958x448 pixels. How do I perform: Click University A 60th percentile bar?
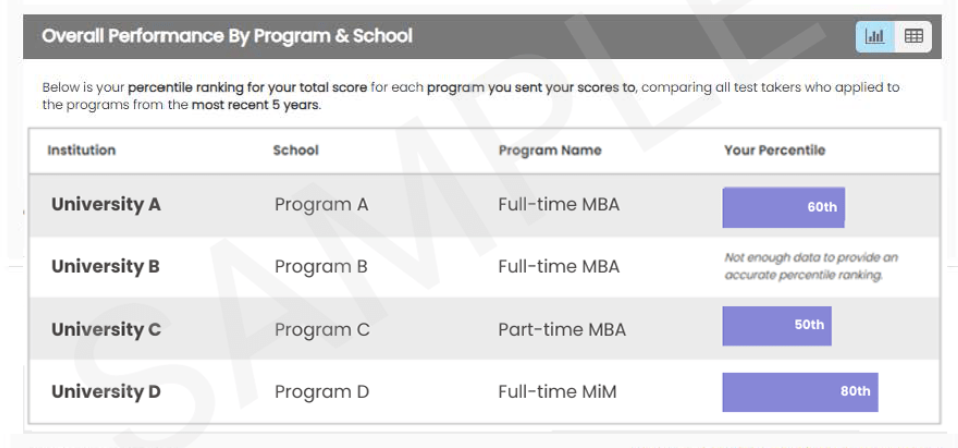783,207
